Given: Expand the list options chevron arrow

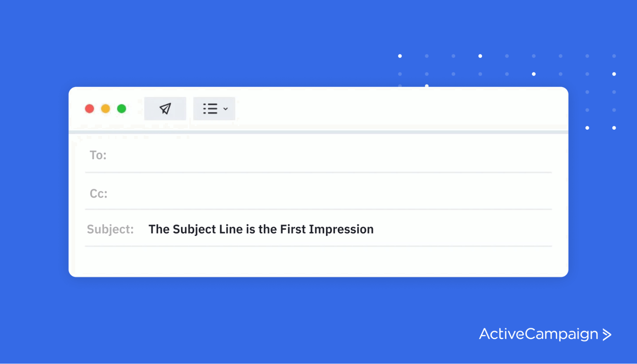Looking at the screenshot, I should [x=226, y=109].
